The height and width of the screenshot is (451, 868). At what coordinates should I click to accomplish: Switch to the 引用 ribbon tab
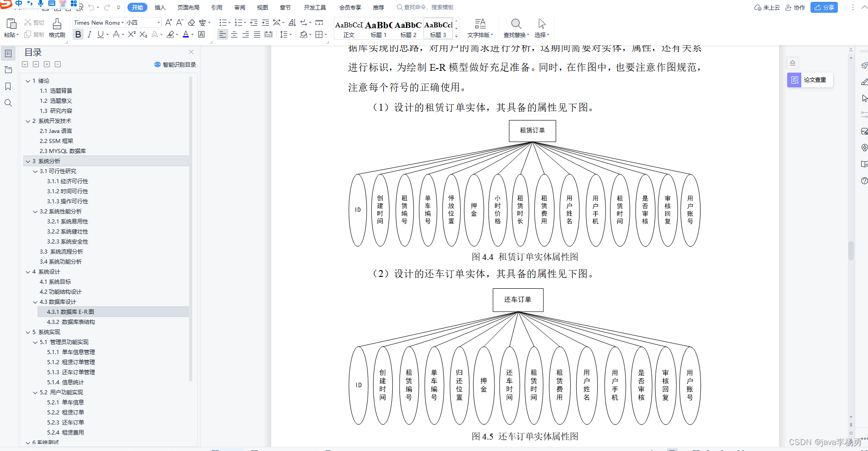tap(217, 7)
